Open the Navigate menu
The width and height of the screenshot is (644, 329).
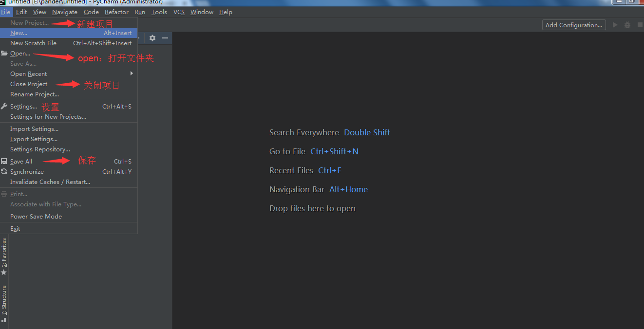[x=65, y=12]
